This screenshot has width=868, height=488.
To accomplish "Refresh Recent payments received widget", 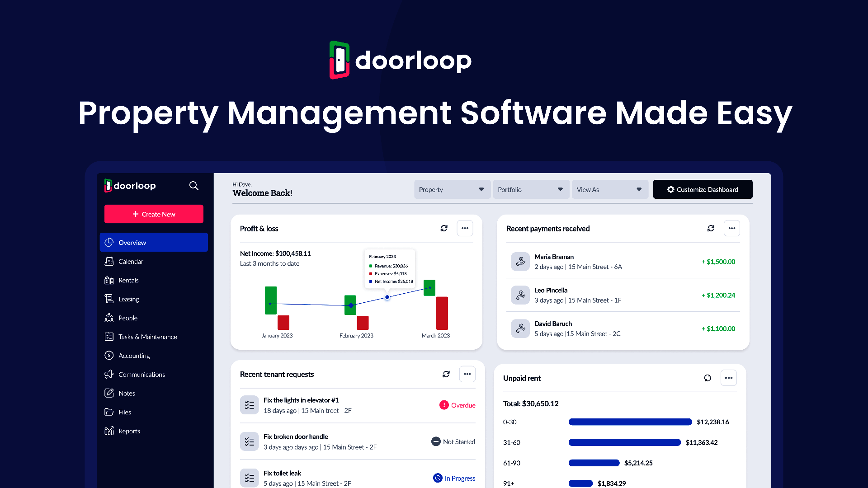I will 711,228.
